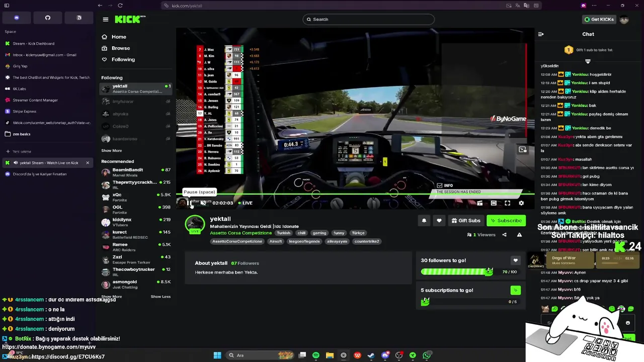Open the chat gift leaderboard banner
Image resolution: width=644 pixels, height=362 pixels.
(x=588, y=50)
